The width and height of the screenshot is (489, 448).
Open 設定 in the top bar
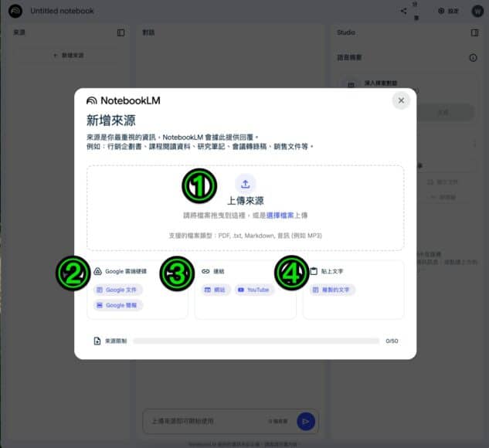click(447, 11)
